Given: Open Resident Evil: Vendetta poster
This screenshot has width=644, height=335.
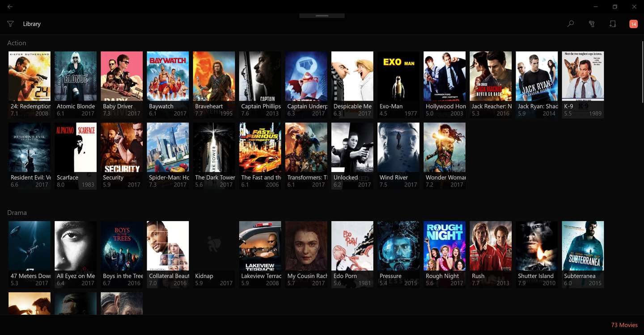Looking at the screenshot, I should pyautogui.click(x=30, y=156).
